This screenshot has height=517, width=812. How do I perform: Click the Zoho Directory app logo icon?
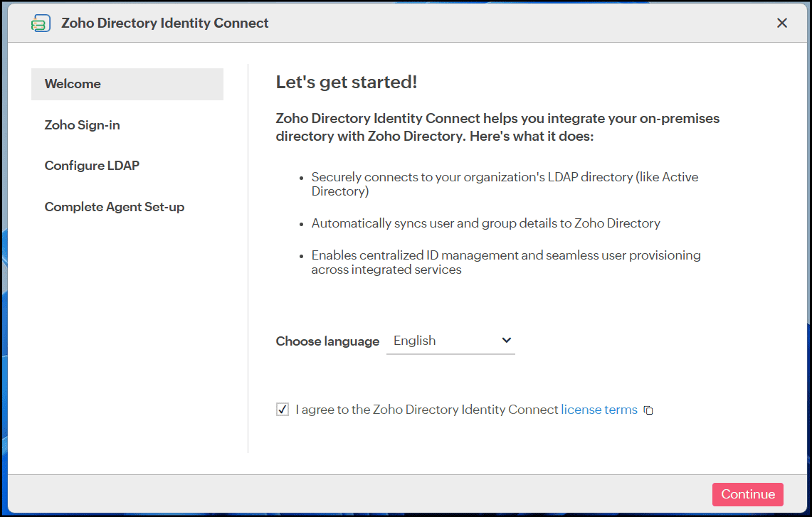click(x=41, y=23)
